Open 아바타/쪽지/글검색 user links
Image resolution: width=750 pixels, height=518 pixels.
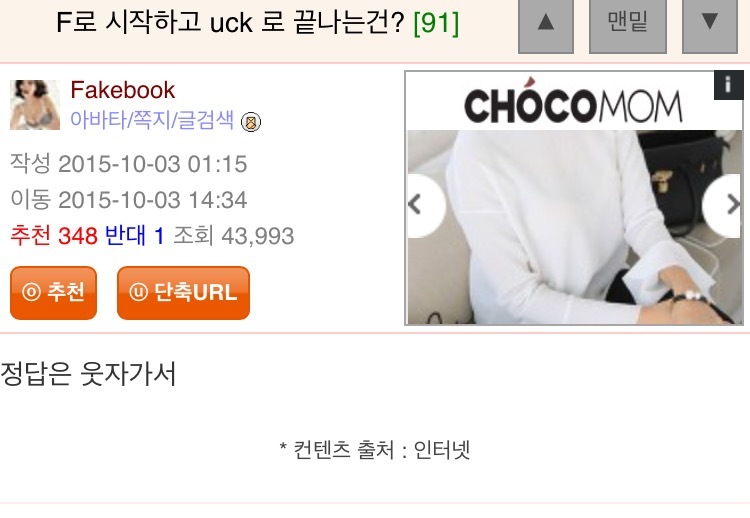click(x=152, y=120)
